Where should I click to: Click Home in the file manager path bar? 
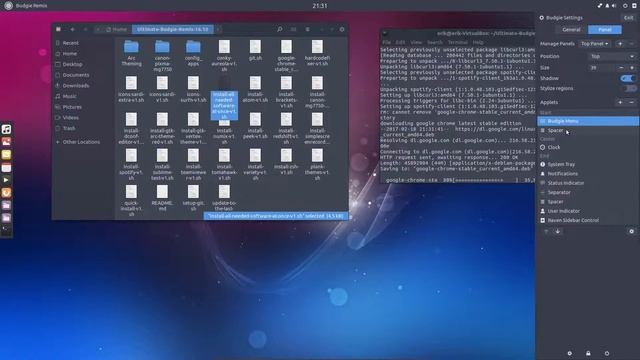(x=117, y=29)
